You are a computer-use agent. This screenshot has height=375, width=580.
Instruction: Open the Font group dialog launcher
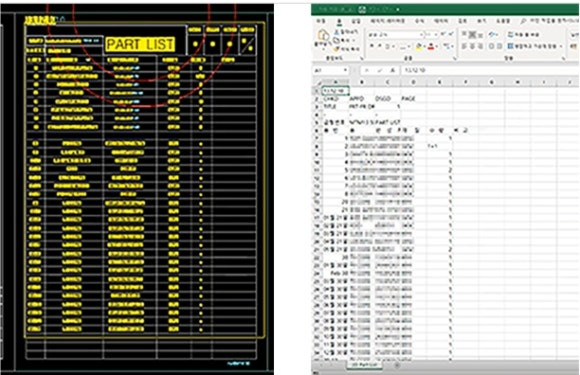tap(455, 58)
